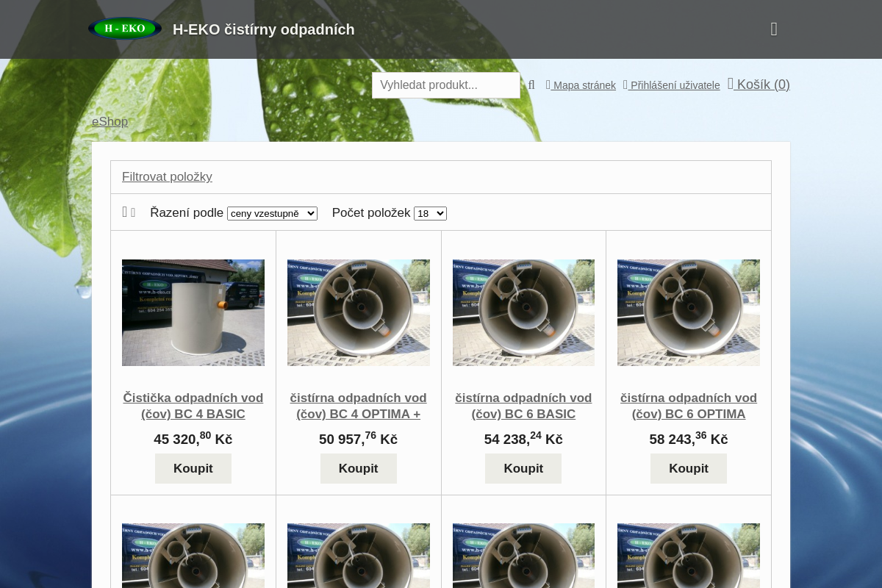Buy the BC 4 BASIC with Koupit
Screen dimensions: 882x588
point(193,468)
